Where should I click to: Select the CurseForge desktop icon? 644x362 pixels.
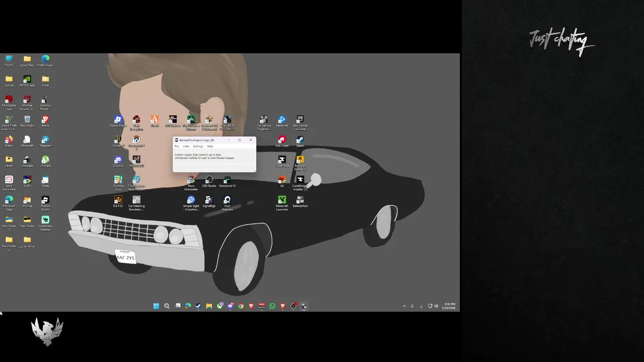[x=282, y=161]
